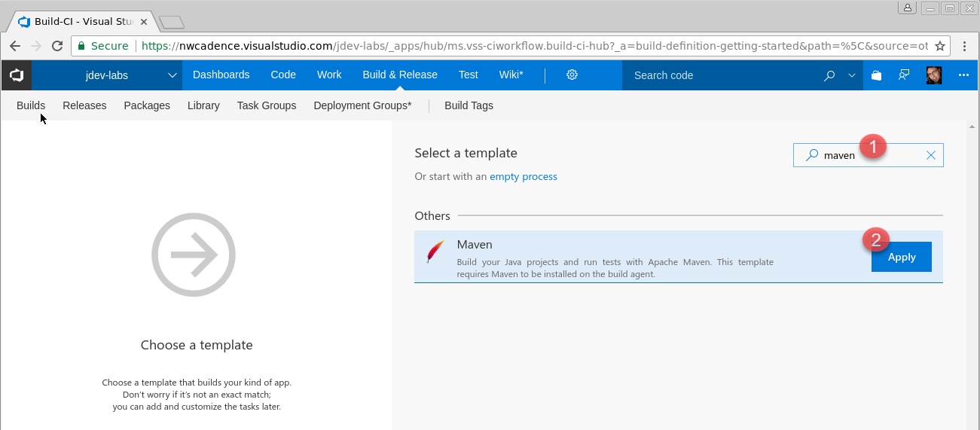Open the more actions ellipsis menu
This screenshot has height=430, width=980.
coord(963,75)
